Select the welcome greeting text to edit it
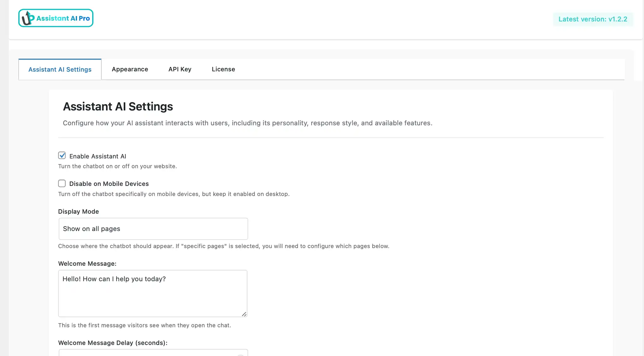Image resolution: width=644 pixels, height=356 pixels. 114,279
